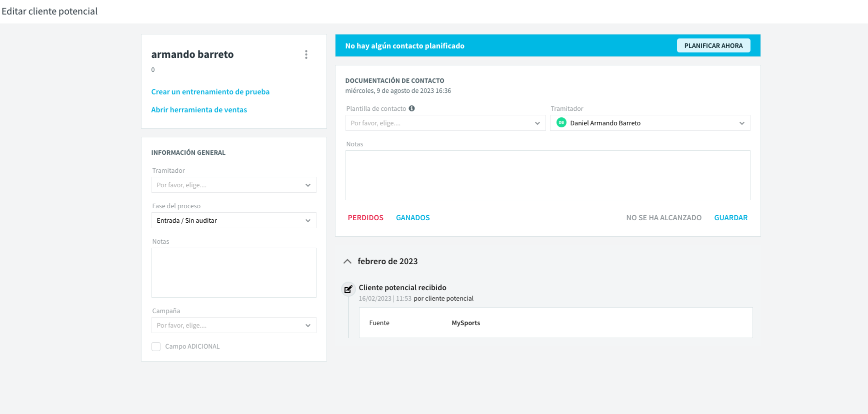The image size is (868, 414).
Task: Click the info icon next to Plantilla de contacto
Action: coord(411,108)
